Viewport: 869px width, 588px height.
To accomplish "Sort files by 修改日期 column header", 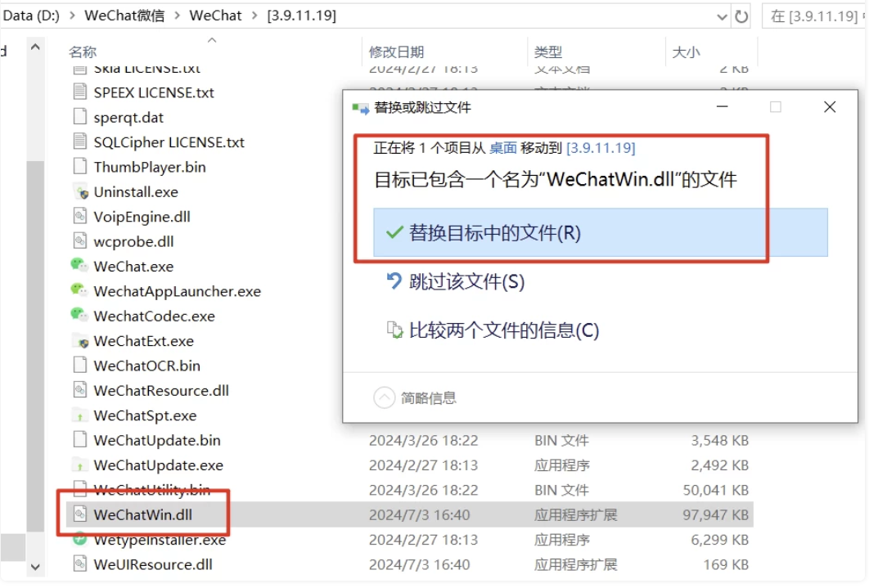I will point(397,52).
